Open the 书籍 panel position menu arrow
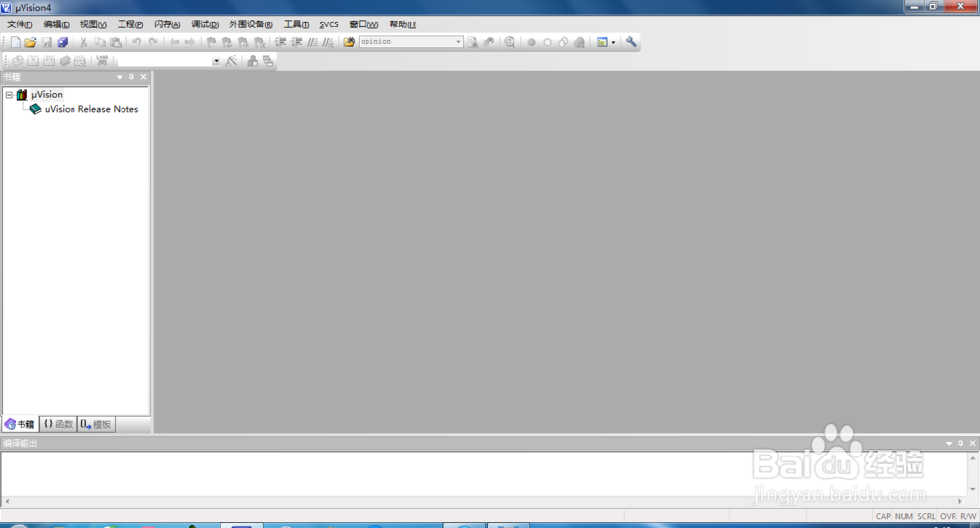Screen dimensions: 980x528 tap(120, 77)
